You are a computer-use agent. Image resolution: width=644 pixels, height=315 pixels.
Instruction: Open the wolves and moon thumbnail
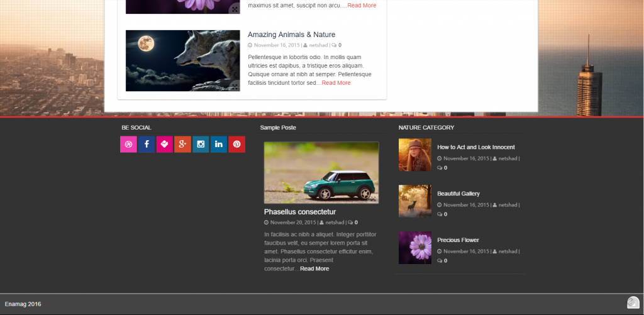pos(182,60)
